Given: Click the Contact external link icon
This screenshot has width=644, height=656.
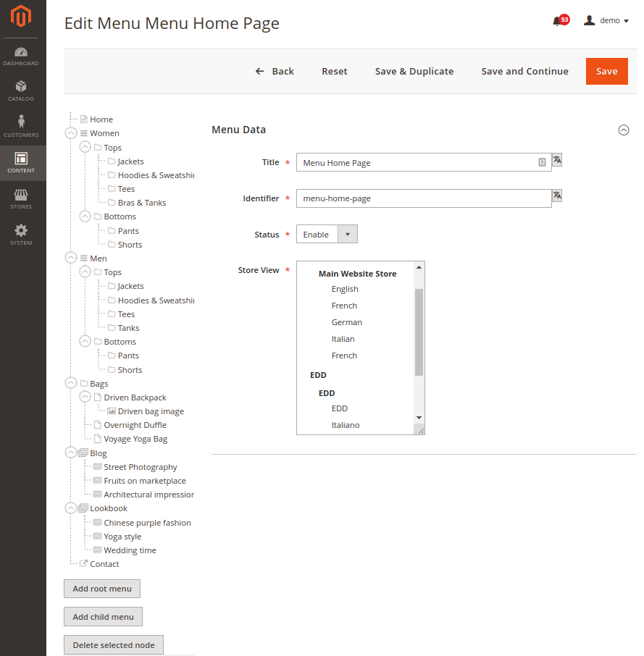Looking at the screenshot, I should 84,563.
